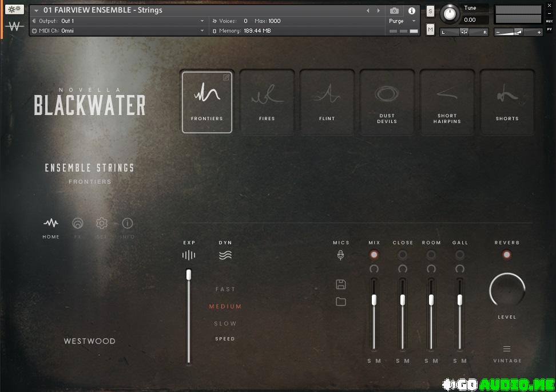Mute the MIX mic channel

click(378, 361)
